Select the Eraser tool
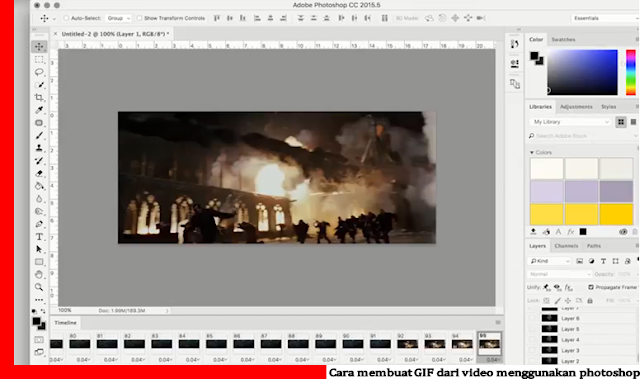 [x=39, y=173]
